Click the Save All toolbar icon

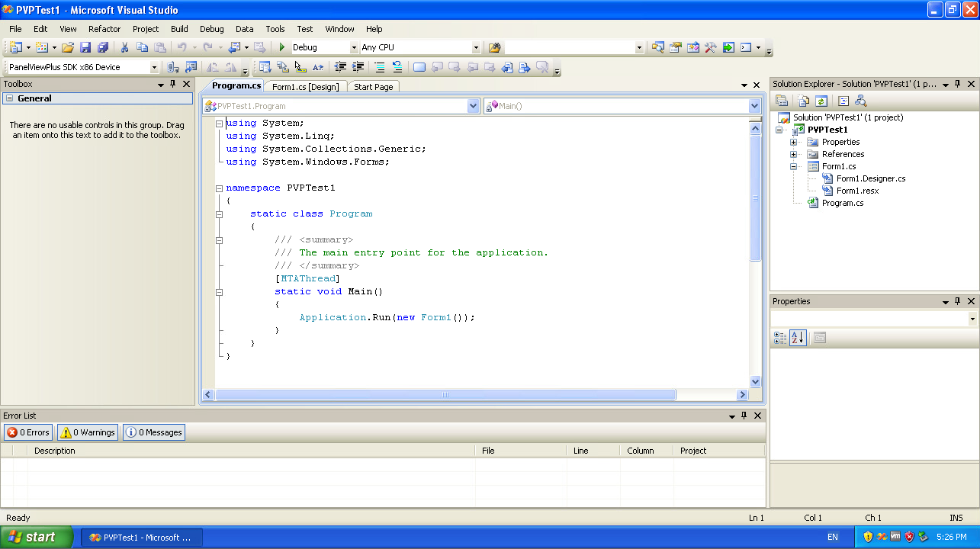102,47
